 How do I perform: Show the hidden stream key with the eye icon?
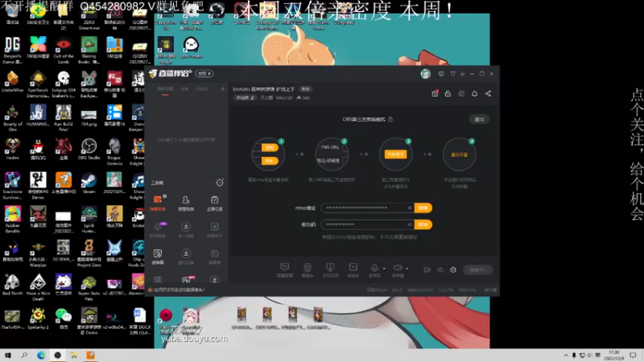click(410, 224)
